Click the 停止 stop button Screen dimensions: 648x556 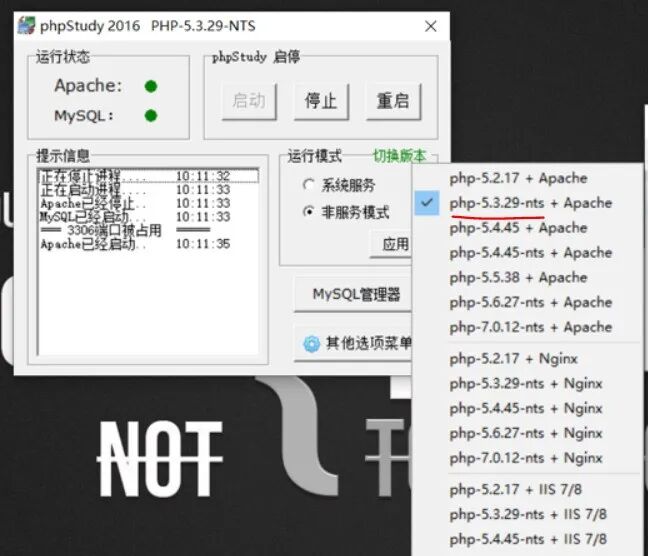tap(321, 101)
